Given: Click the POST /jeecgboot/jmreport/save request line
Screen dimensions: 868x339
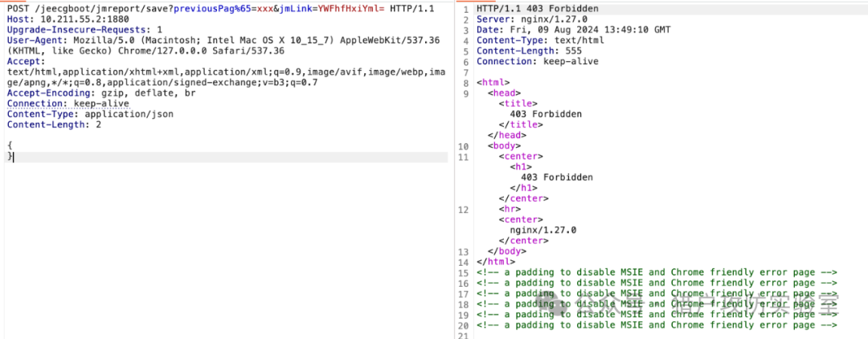Looking at the screenshot, I should (220, 9).
